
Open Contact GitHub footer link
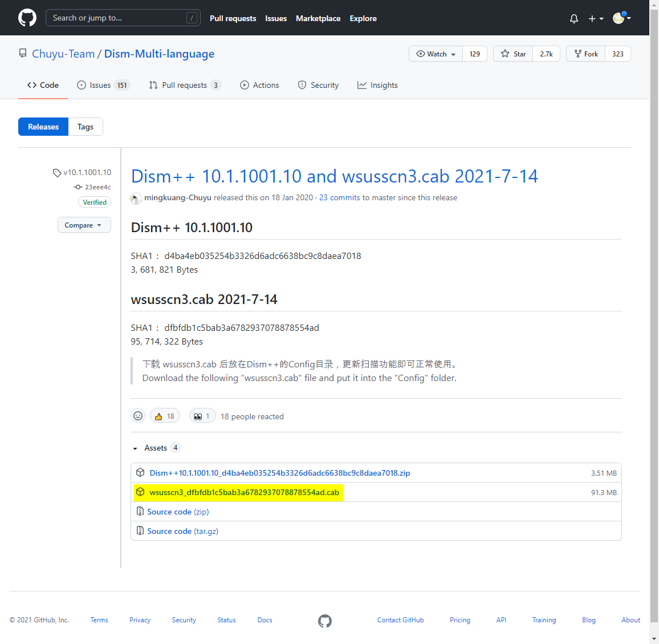click(x=401, y=620)
